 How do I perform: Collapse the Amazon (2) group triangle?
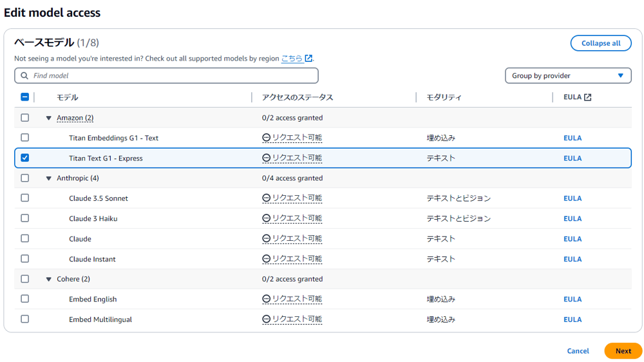pyautogui.click(x=48, y=118)
